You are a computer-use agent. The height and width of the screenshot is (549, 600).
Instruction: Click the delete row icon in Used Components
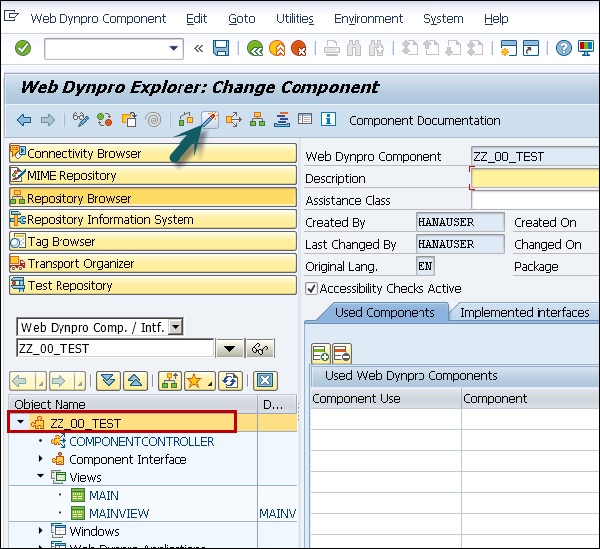click(341, 352)
